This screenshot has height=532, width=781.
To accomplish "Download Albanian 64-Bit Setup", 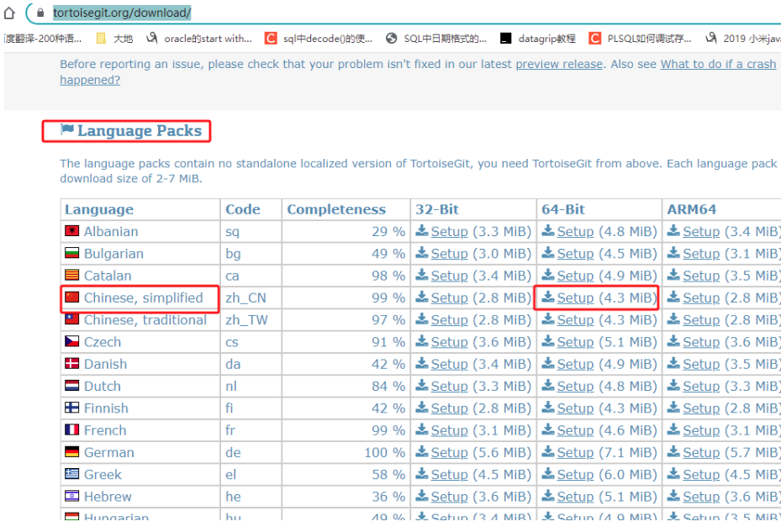I will tap(575, 232).
